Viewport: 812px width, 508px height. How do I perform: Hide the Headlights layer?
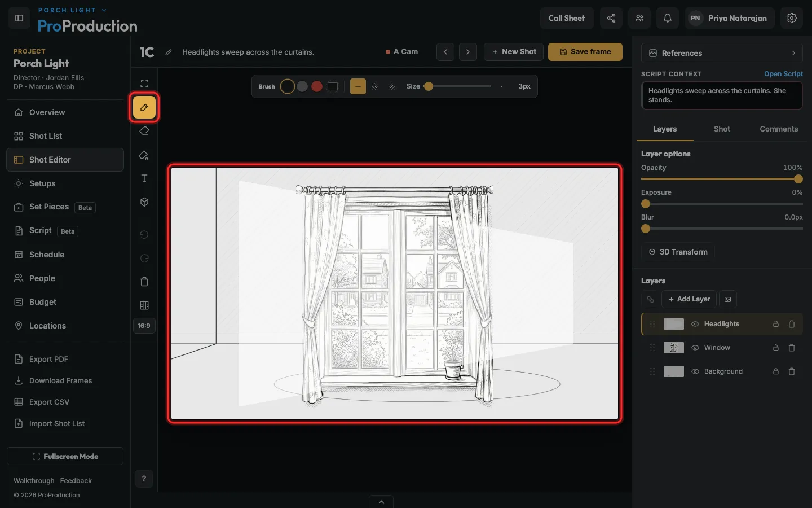point(695,324)
